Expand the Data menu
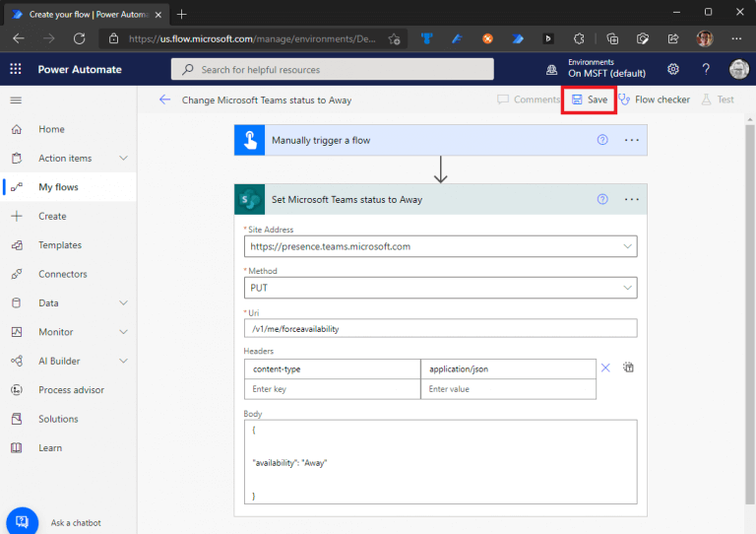 (123, 302)
